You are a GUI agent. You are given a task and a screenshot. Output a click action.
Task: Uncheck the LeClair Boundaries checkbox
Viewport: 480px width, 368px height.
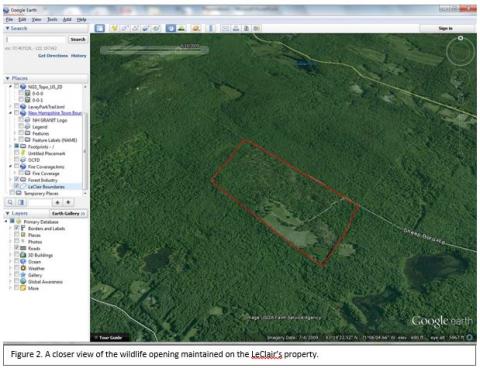click(x=16, y=186)
